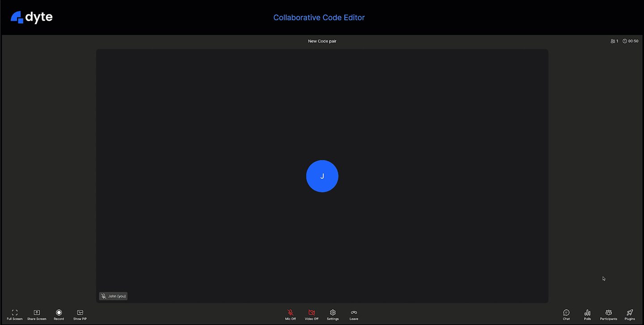644x325 pixels.
Task: Select the Collaborative Code Editor title
Action: [319, 17]
